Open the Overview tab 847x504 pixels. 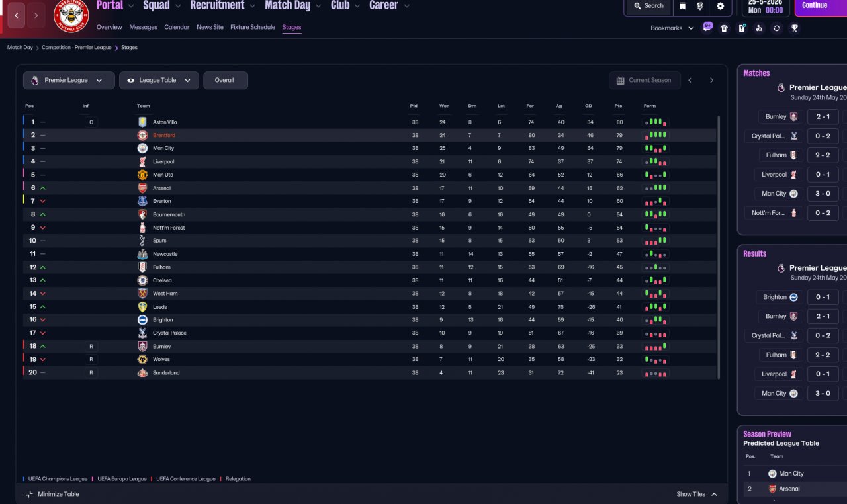[109, 27]
